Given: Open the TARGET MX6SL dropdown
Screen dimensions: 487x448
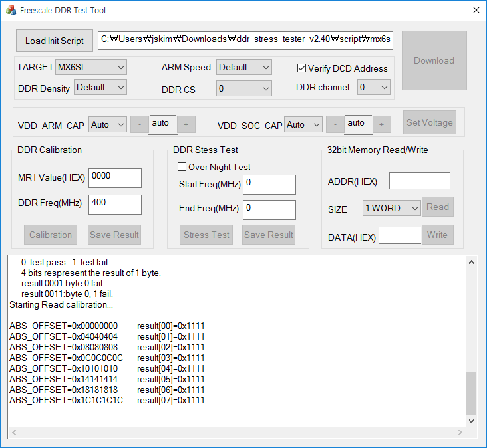Looking at the screenshot, I should (91, 67).
